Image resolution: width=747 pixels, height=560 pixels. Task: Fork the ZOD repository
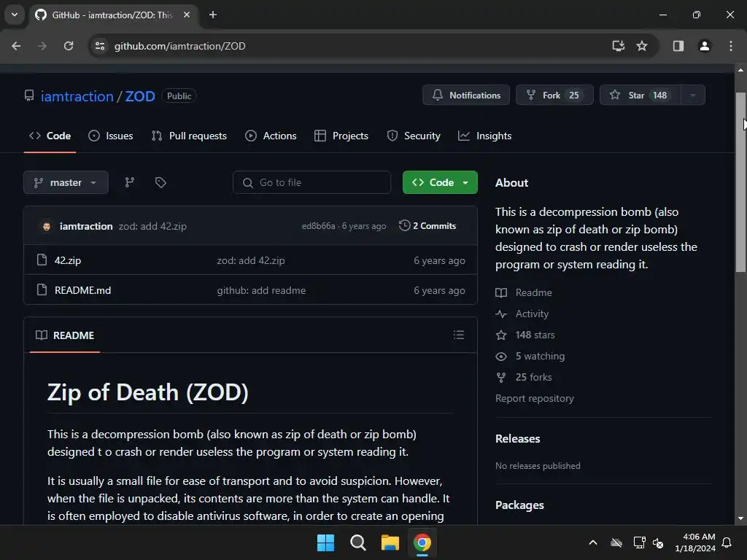(554, 96)
